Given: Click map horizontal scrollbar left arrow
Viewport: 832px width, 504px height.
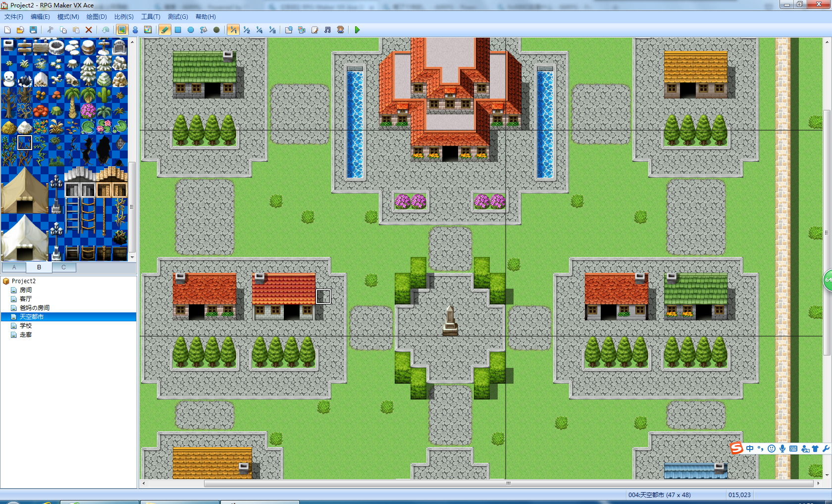Looking at the screenshot, I should click(144, 483).
